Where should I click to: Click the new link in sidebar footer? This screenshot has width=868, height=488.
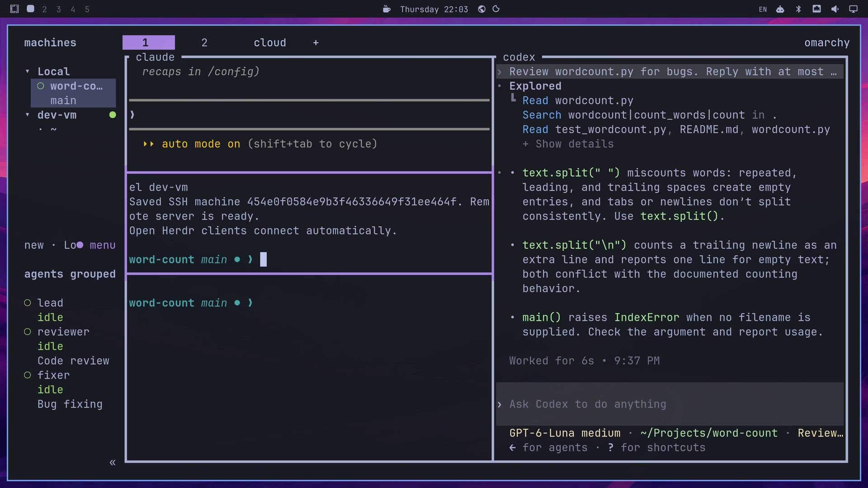pyautogui.click(x=34, y=245)
